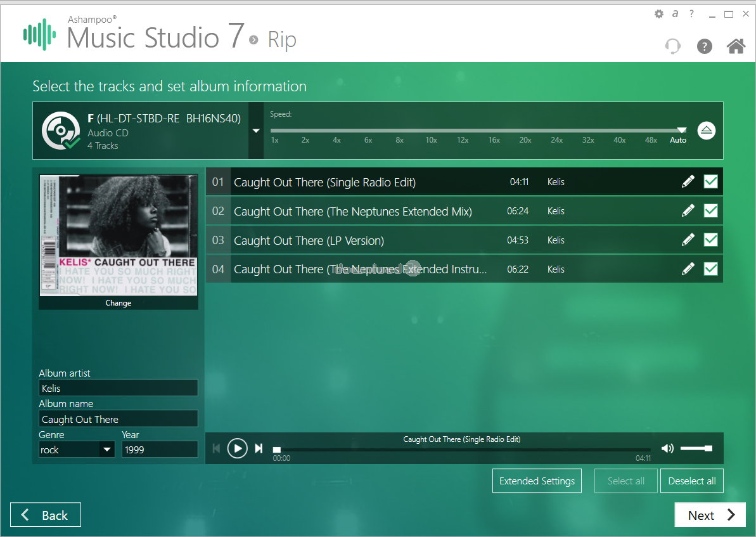756x537 pixels.
Task: Click the volume speaker icon
Action: 667,449
